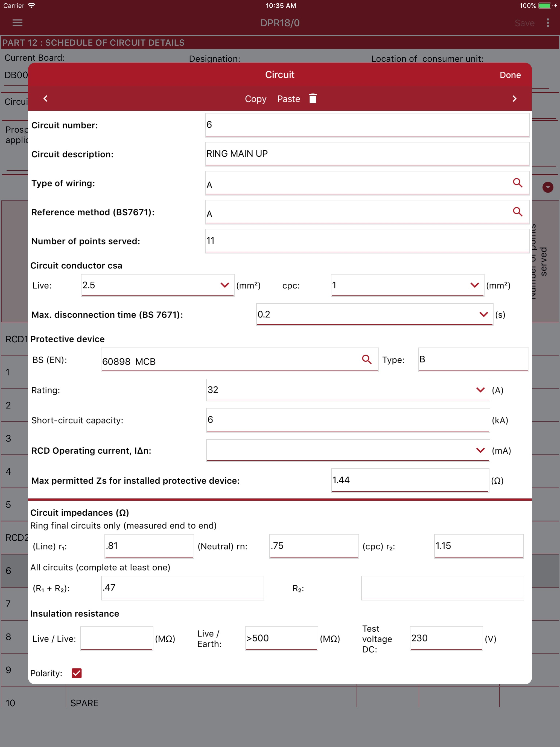Screen dimensions: 560x747
Task: Search Type of wiring options
Action: pos(517,183)
